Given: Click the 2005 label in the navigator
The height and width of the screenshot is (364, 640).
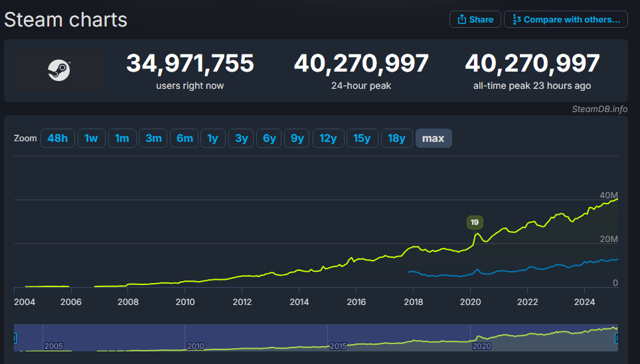Looking at the screenshot, I should (x=54, y=346).
